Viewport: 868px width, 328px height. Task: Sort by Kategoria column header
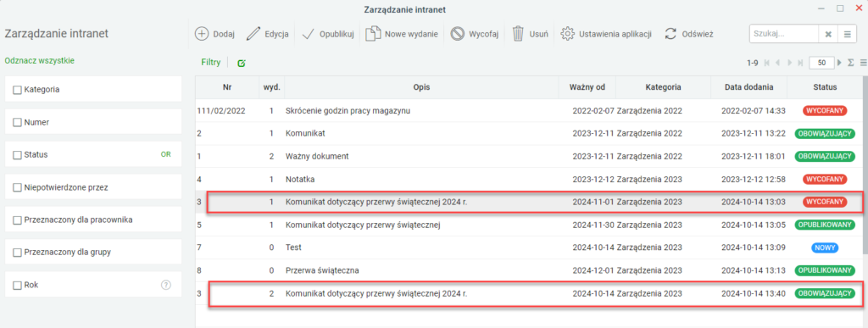pyautogui.click(x=663, y=87)
